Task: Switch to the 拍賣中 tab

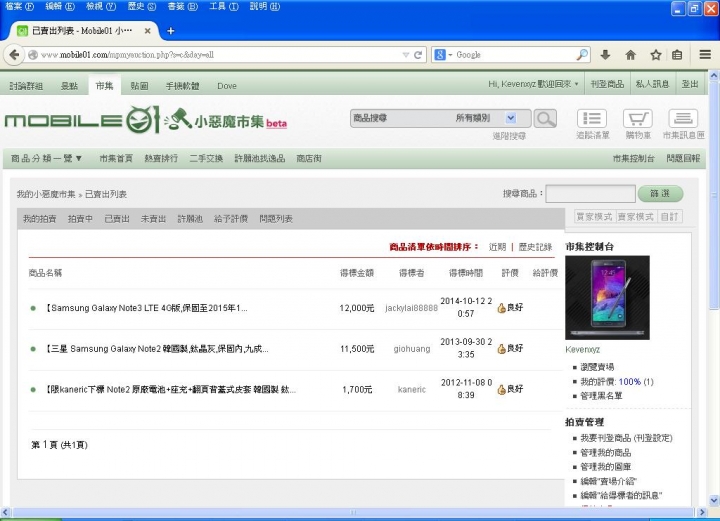Action: (80, 218)
